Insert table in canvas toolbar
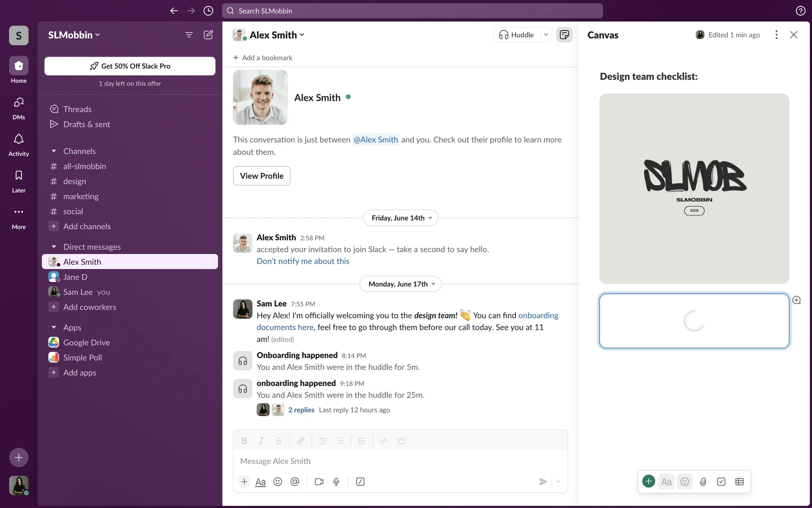The width and height of the screenshot is (812, 508). [739, 482]
